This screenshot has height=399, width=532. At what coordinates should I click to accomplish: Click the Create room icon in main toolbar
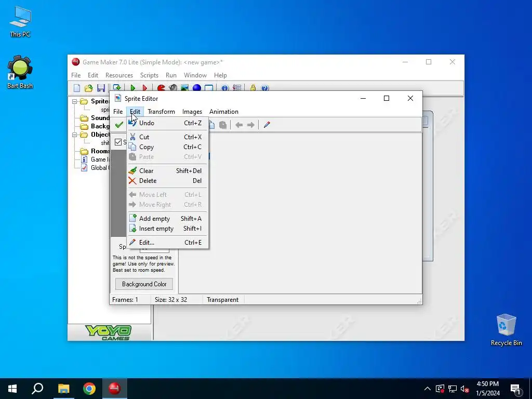209,88
